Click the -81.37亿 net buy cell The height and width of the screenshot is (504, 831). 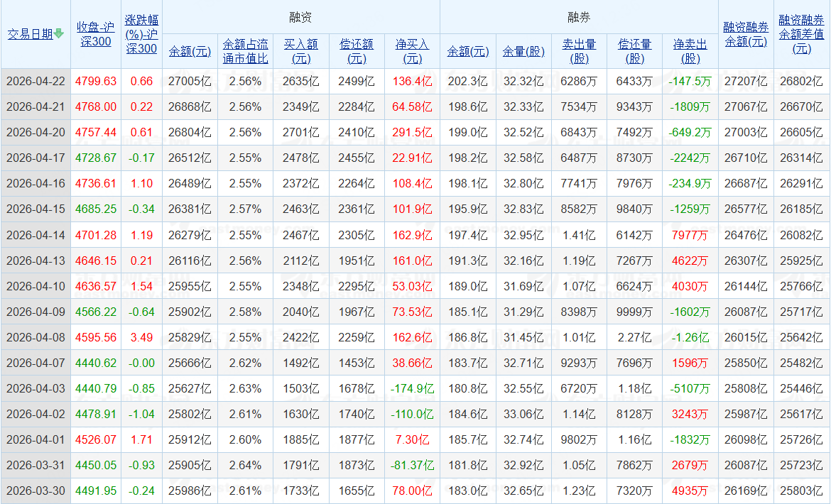(x=413, y=466)
